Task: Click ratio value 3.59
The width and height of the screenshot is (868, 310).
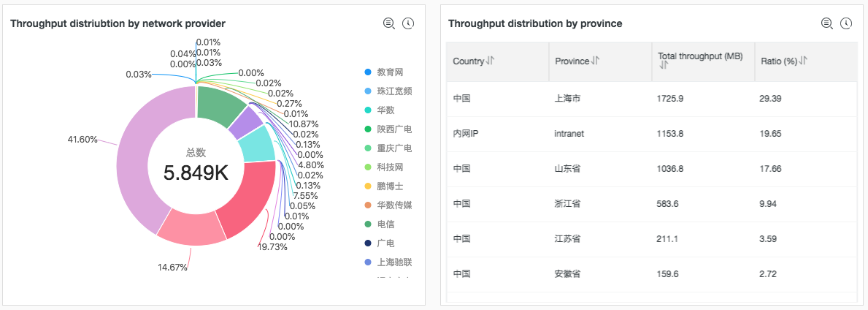Action: pyautogui.click(x=769, y=238)
